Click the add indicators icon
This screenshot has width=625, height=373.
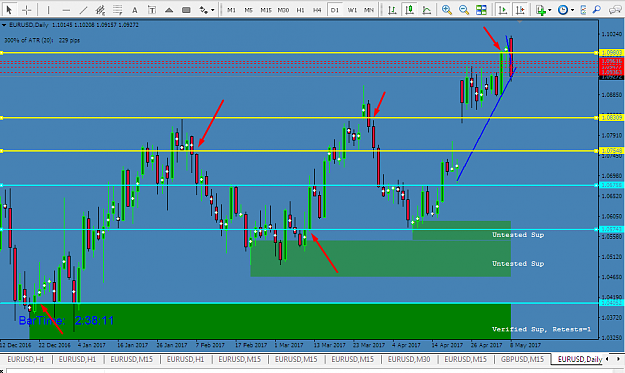pos(540,10)
